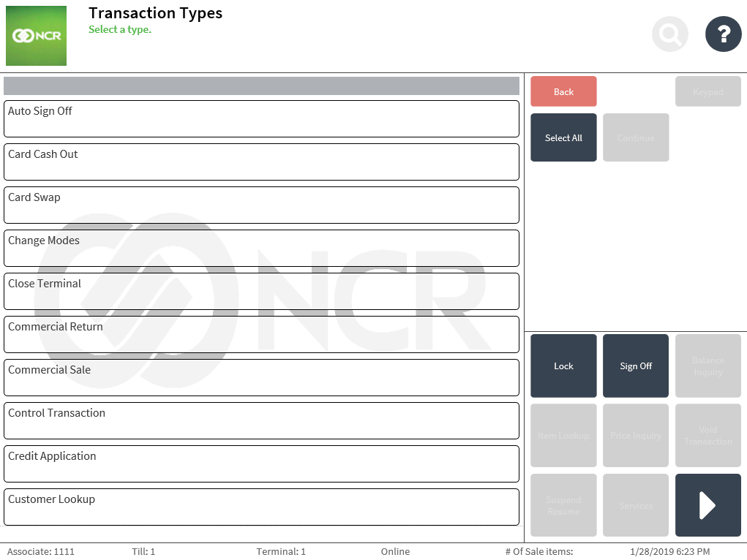Click the grey list header bar
This screenshot has width=747, height=560.
[261, 86]
